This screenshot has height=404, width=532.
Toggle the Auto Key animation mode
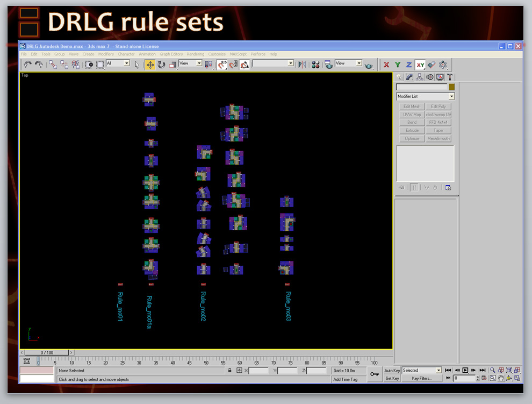(392, 371)
